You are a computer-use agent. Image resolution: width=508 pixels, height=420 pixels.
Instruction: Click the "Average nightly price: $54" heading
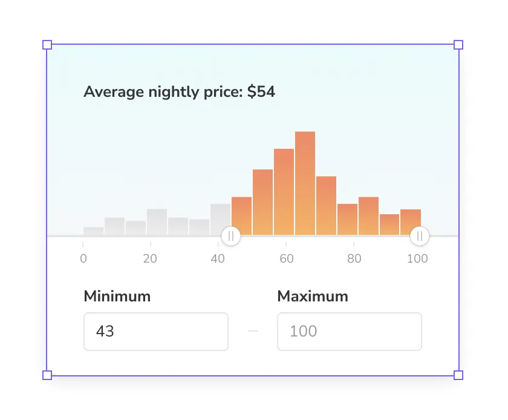click(x=179, y=92)
